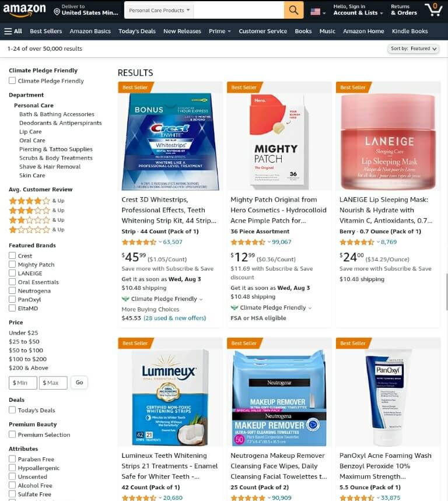This screenshot has height=501, width=448.
Task: Open the 28 used & new offers link
Action: 174,318
